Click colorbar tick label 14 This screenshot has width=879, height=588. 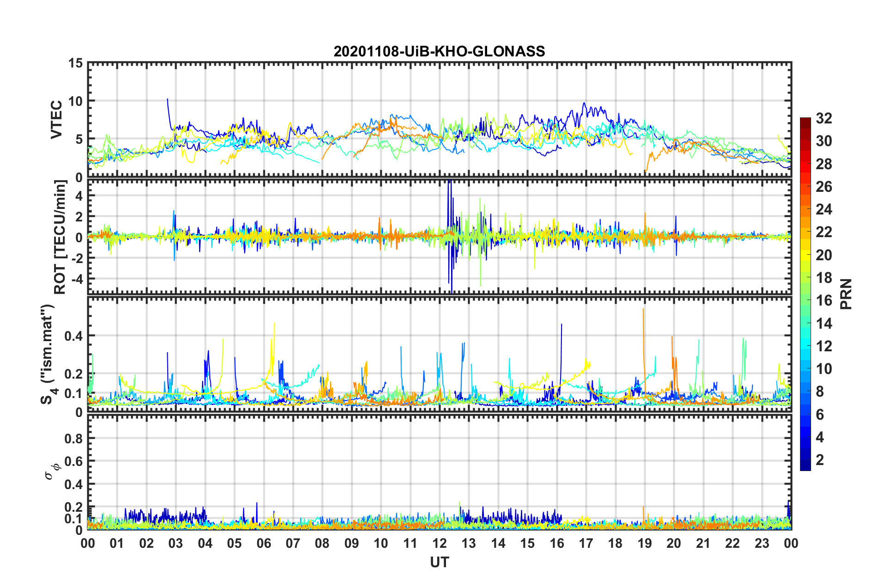tap(824, 324)
